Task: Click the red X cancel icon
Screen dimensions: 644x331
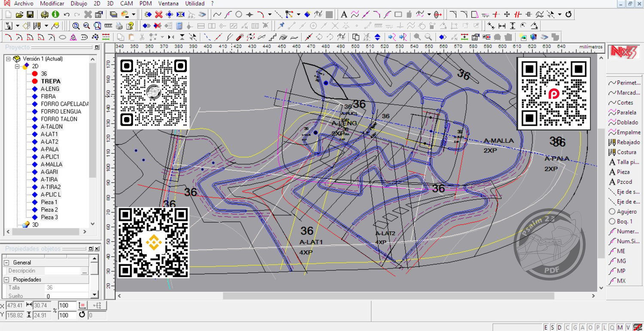Action: [x=158, y=14]
